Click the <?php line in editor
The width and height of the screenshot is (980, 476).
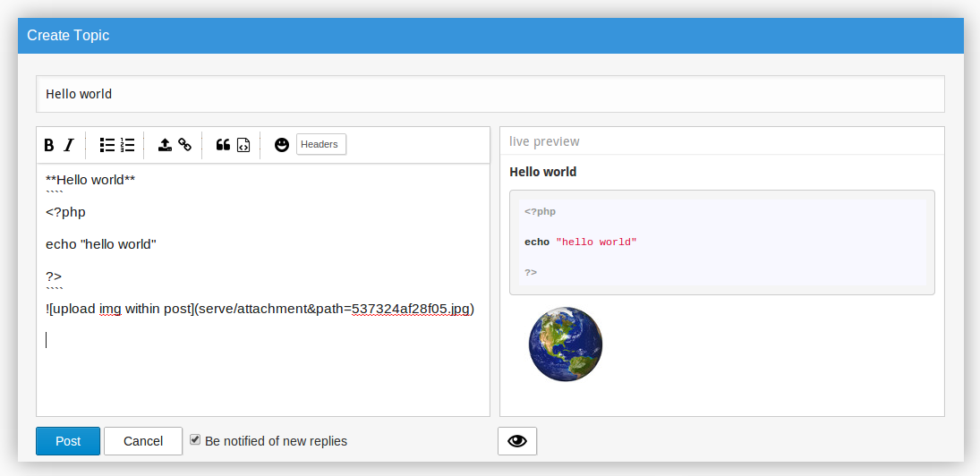point(65,212)
